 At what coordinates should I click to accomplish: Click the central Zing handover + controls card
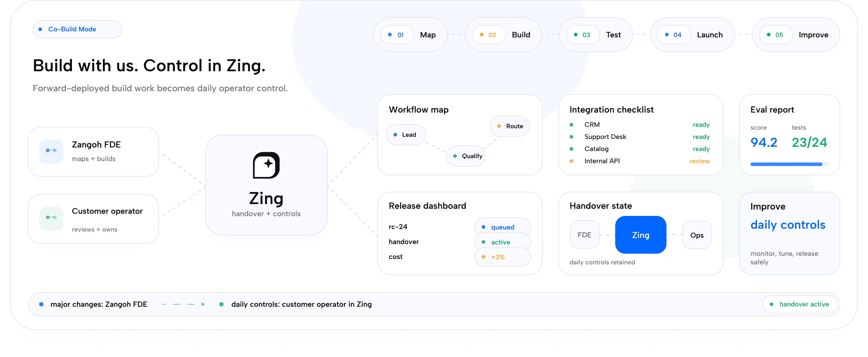click(266, 185)
